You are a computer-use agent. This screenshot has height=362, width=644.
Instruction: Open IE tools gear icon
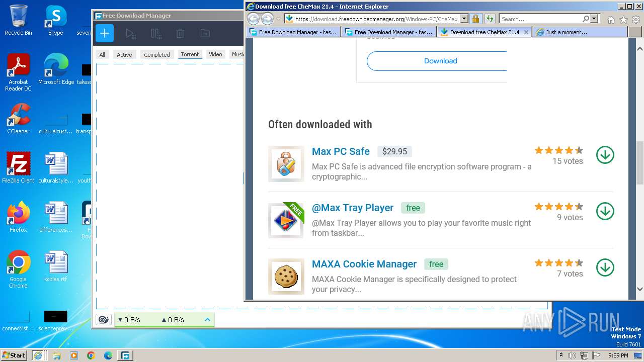pyautogui.click(x=636, y=20)
